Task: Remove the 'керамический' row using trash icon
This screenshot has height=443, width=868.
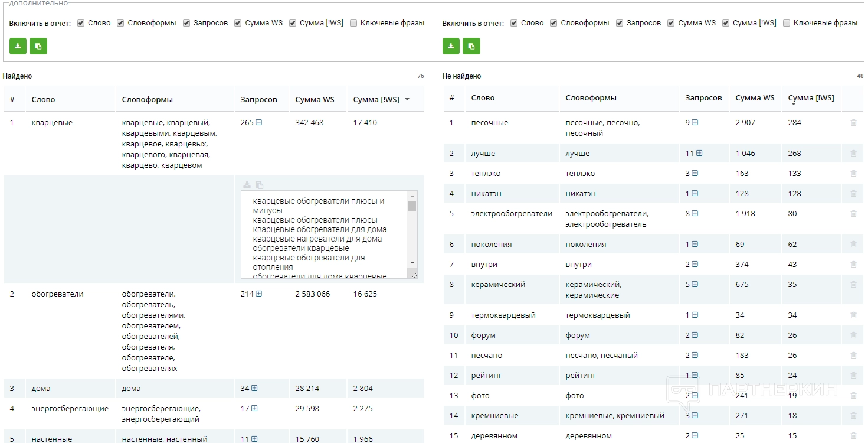Action: coord(853,285)
